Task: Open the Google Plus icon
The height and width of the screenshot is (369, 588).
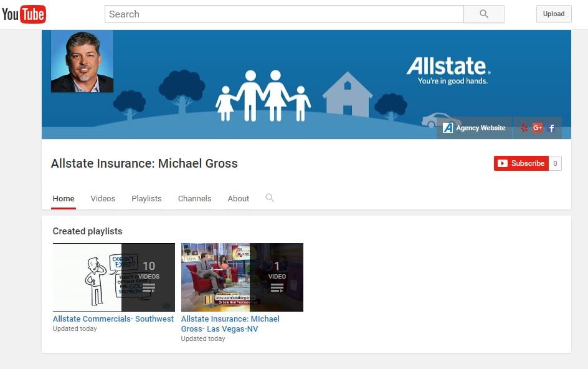Action: [538, 128]
